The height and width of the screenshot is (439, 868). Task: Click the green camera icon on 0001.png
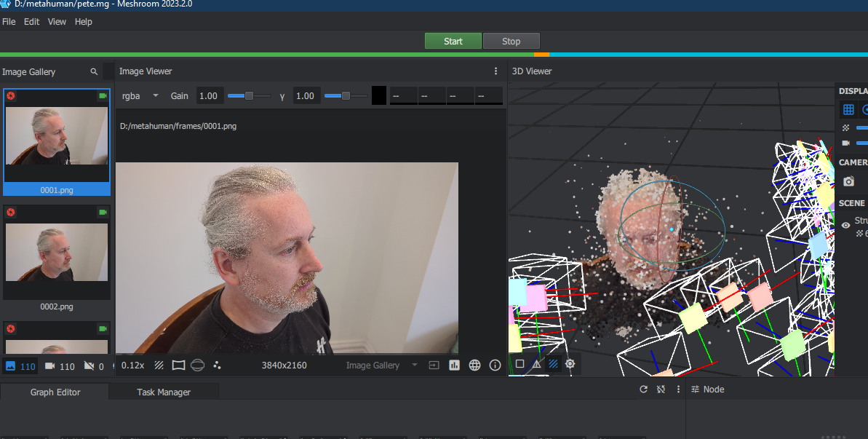103,96
